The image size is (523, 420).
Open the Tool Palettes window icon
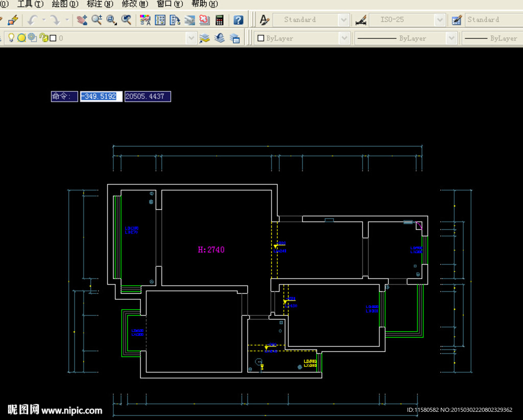point(175,20)
